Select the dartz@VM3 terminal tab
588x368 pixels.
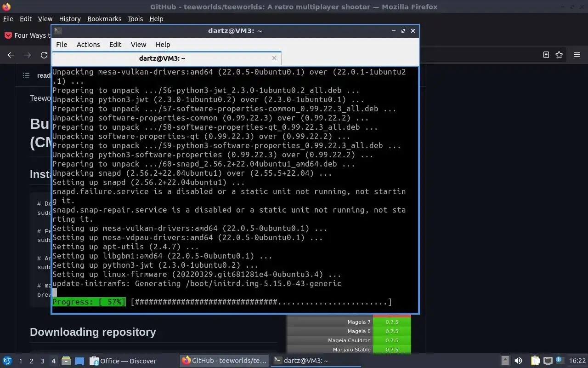point(166,58)
